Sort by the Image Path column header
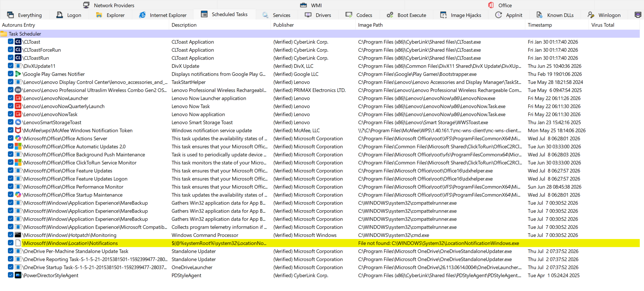Screen dimensions: 644x291 tap(441, 25)
